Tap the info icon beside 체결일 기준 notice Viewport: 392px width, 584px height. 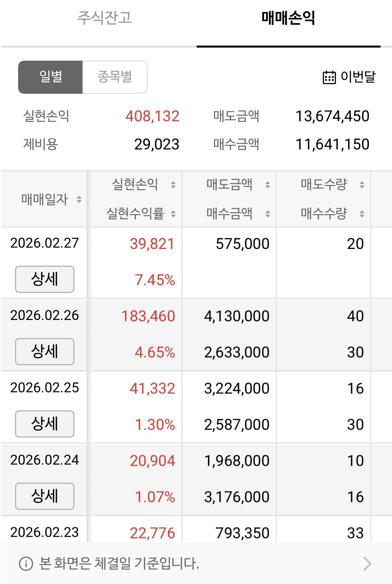point(26,564)
